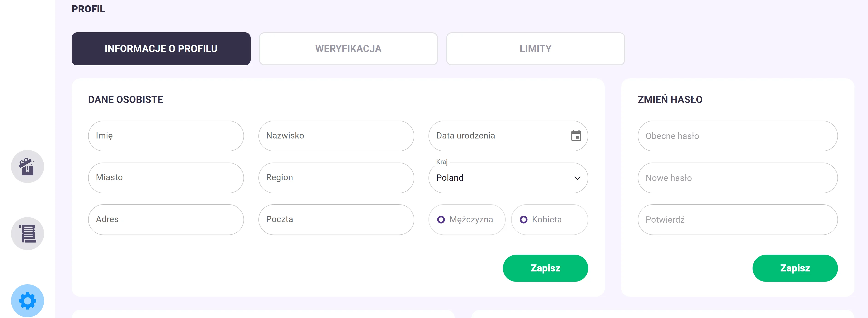Select the INFORMACJE O PROFILU tab
The width and height of the screenshot is (868, 318).
point(161,48)
